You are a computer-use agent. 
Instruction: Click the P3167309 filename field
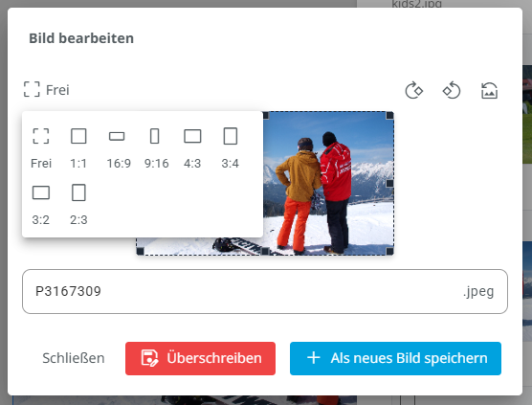[265, 291]
